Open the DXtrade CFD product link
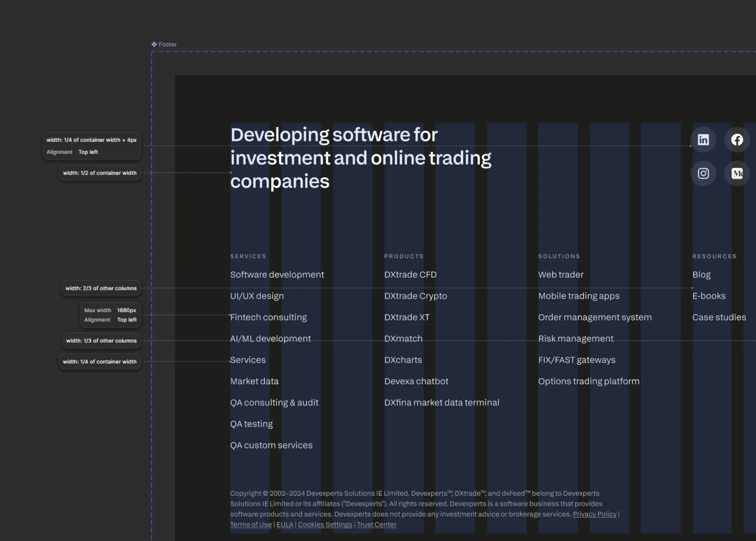 point(410,274)
